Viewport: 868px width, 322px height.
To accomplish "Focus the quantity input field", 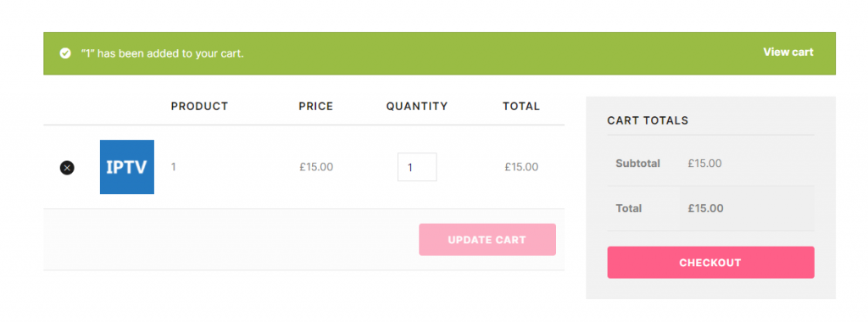I will (x=417, y=167).
